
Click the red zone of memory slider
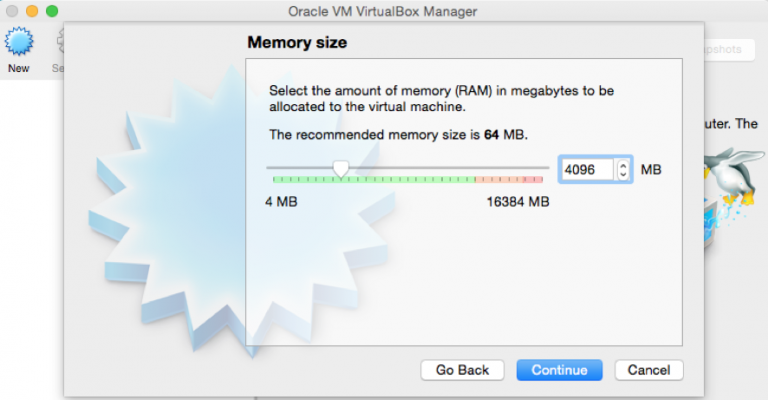[x=510, y=179]
